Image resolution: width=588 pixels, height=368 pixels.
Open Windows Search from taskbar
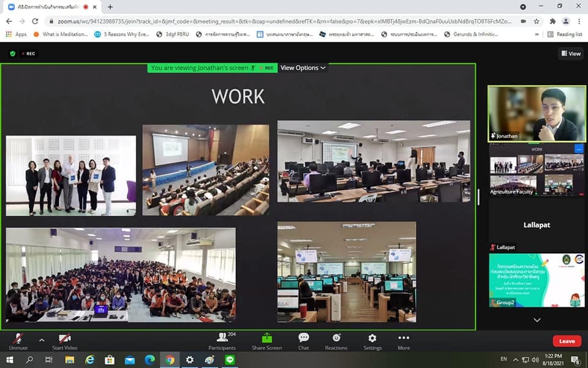tap(29, 360)
